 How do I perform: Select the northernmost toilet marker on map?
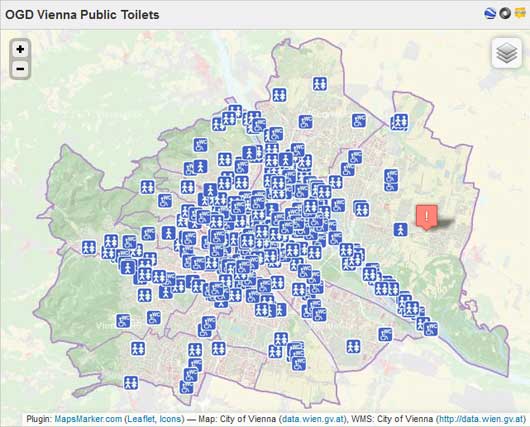[320, 84]
